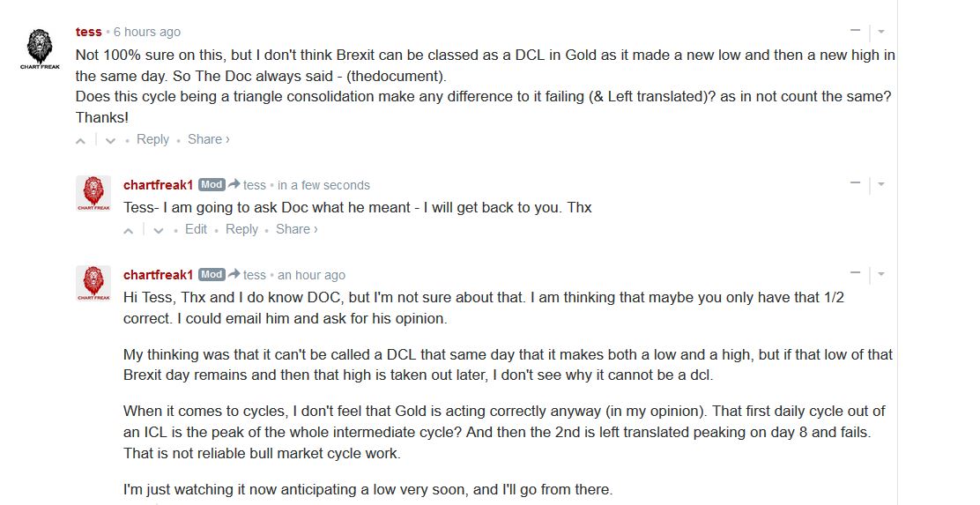Click the reply-to 'tess' link with arrow icon in first reply

248,185
